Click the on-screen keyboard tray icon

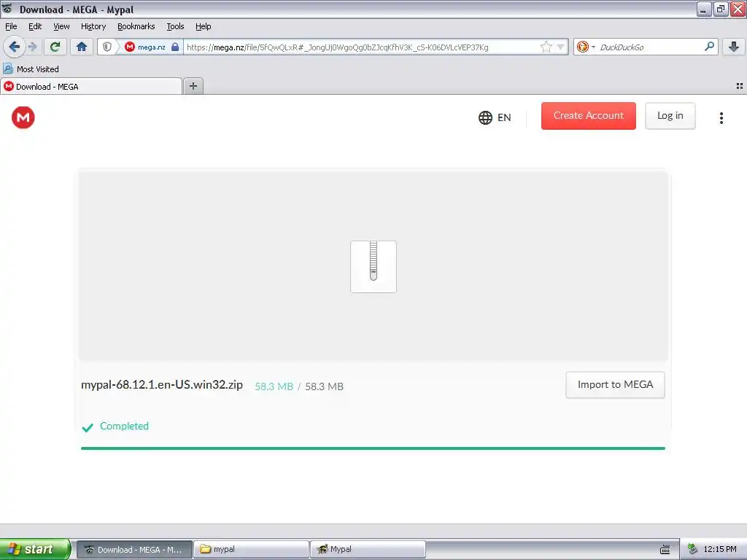[665, 550]
